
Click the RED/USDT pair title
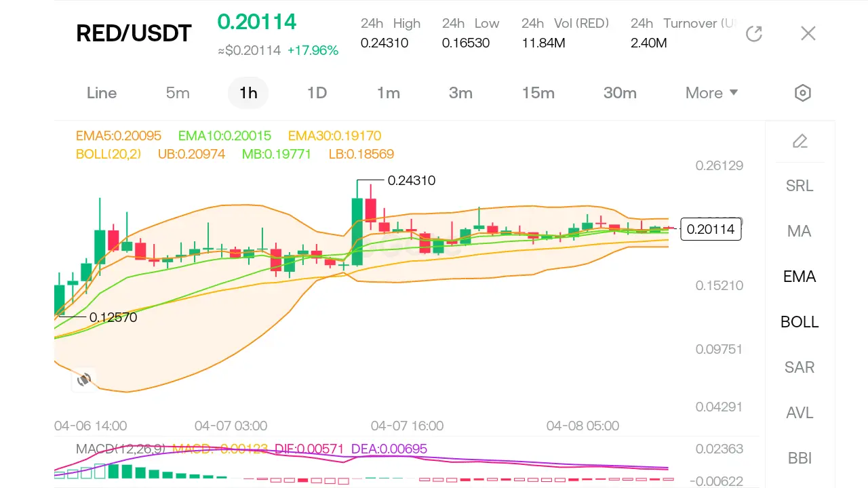pyautogui.click(x=134, y=33)
